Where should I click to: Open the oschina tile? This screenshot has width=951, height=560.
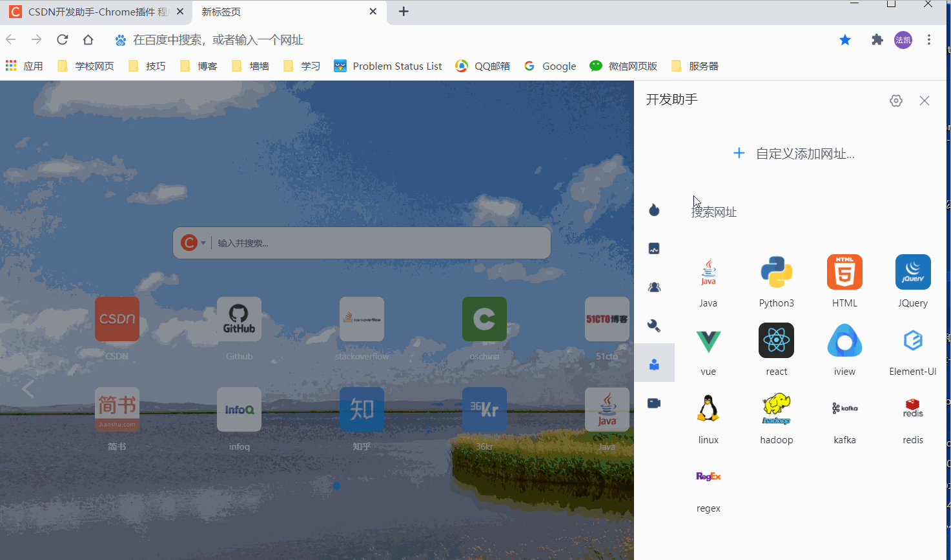click(x=484, y=319)
